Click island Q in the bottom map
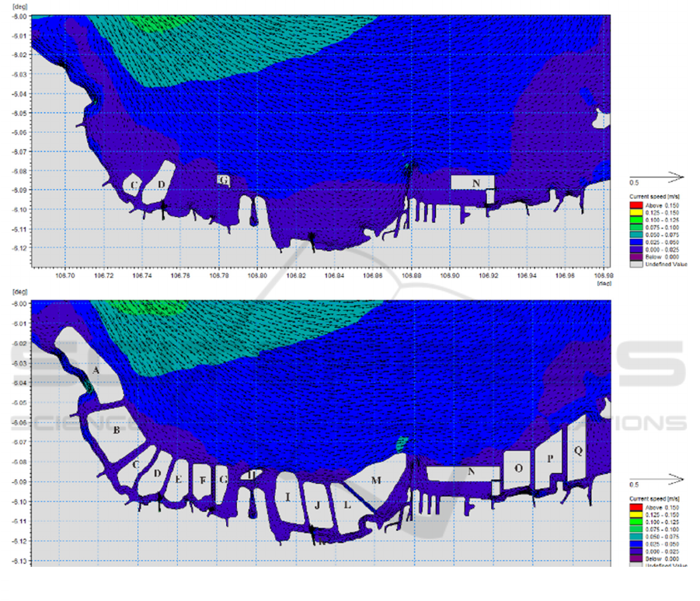Viewport: 700px width, 601px height. click(x=578, y=450)
